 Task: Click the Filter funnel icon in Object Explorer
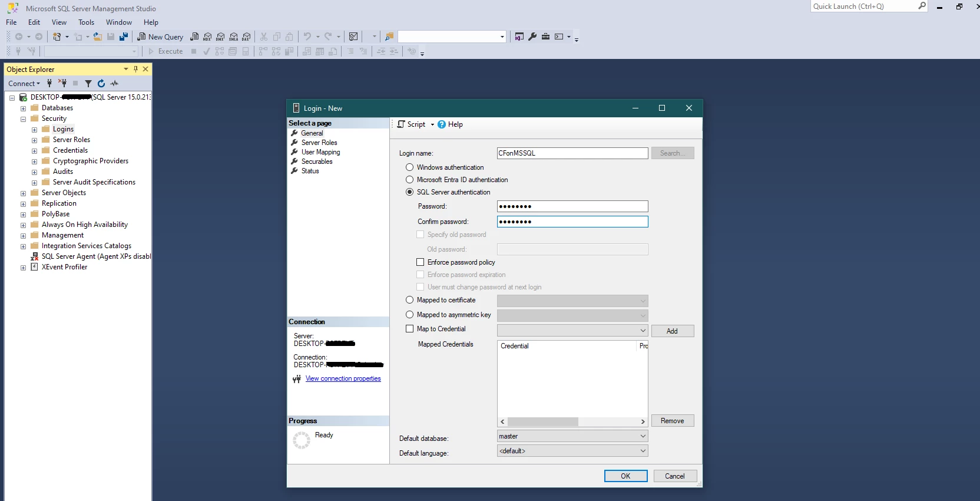(88, 84)
